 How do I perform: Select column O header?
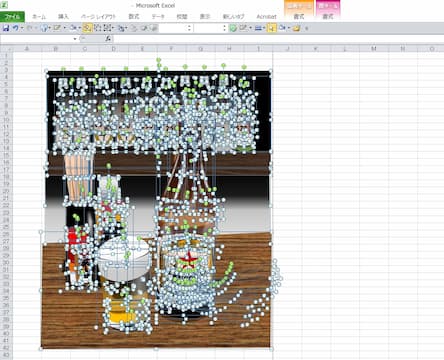pyautogui.click(x=431, y=49)
